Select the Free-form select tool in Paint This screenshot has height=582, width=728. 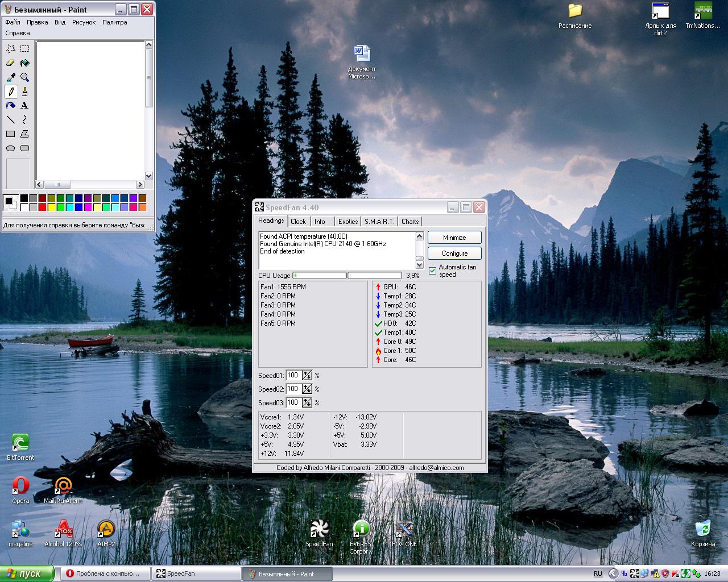click(10, 49)
